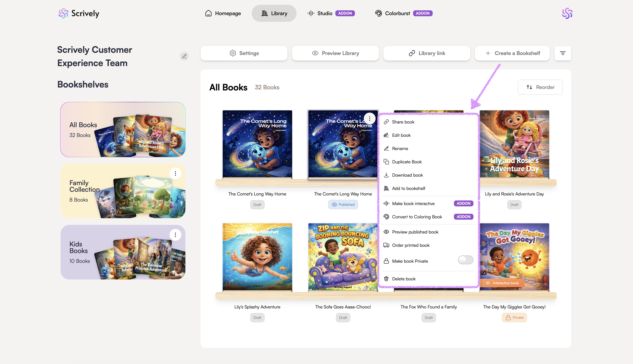This screenshot has width=633, height=364.
Task: Click the filter icon next to Create a Bookshelf
Action: [x=562, y=53]
